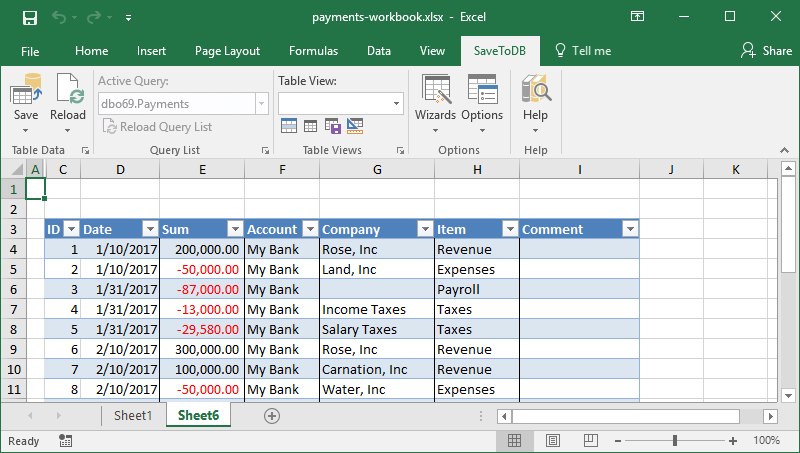
Task: Open the Account column filter dropdown
Action: click(310, 230)
